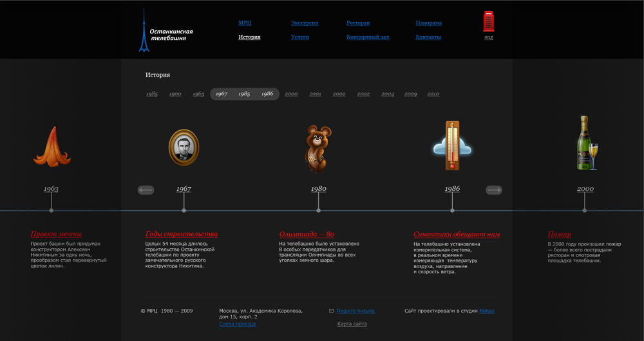Click the paragraph starting Целых 54 месяца
Viewport: 644px width, 341px height.
[x=180, y=255]
